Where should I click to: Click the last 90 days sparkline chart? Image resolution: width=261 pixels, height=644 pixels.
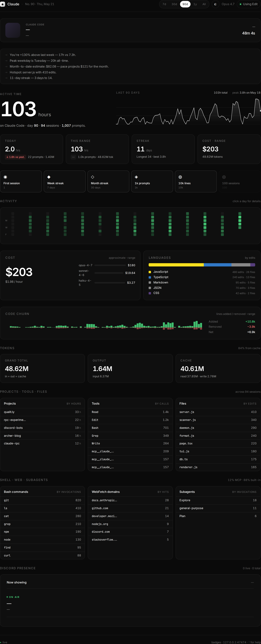pyautogui.click(x=188, y=111)
